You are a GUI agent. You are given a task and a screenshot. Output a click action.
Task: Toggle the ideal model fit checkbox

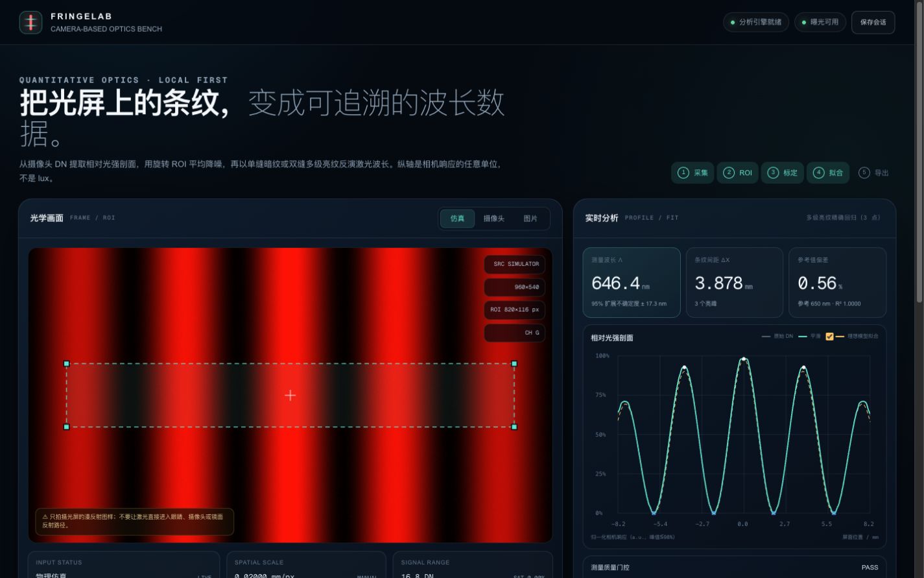[829, 337]
